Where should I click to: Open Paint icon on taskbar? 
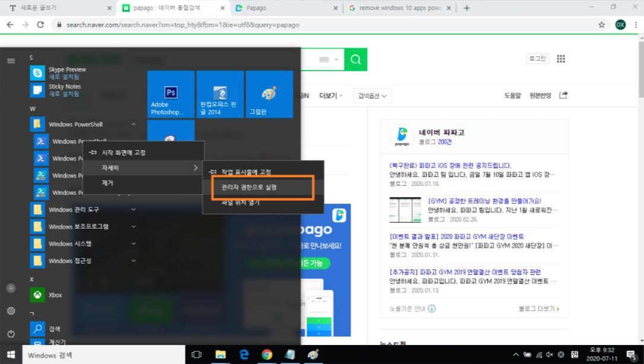tap(313, 354)
